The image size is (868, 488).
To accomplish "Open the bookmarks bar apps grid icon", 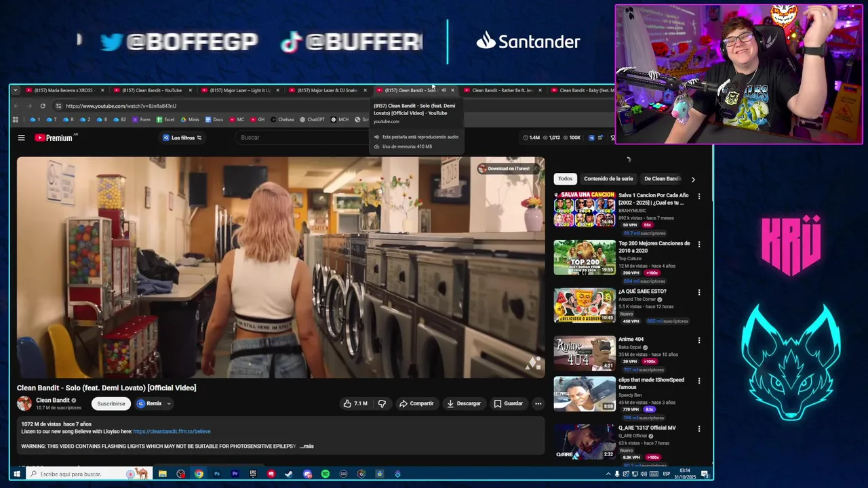I will coord(16,119).
